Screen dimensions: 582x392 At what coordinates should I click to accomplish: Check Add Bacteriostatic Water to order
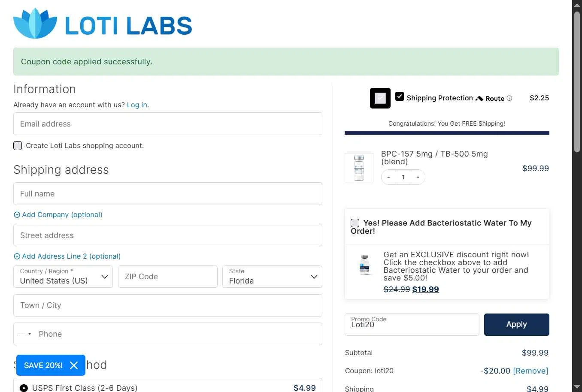click(355, 223)
